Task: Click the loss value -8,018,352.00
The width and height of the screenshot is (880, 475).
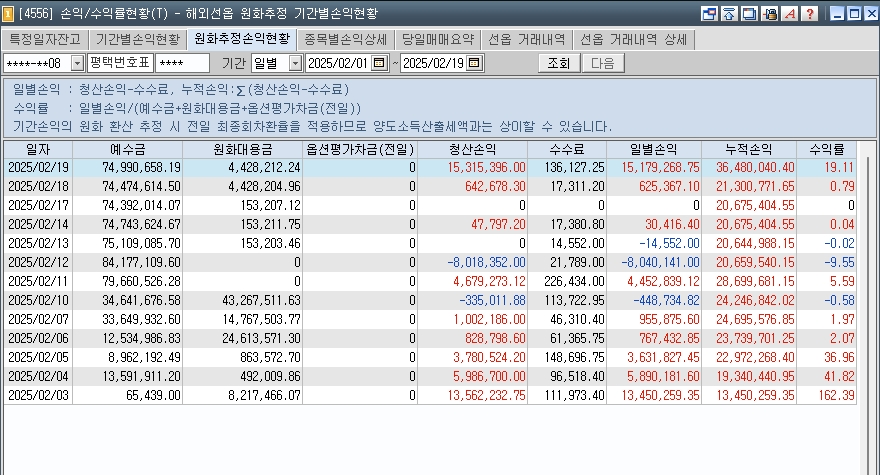Action: [x=487, y=262]
